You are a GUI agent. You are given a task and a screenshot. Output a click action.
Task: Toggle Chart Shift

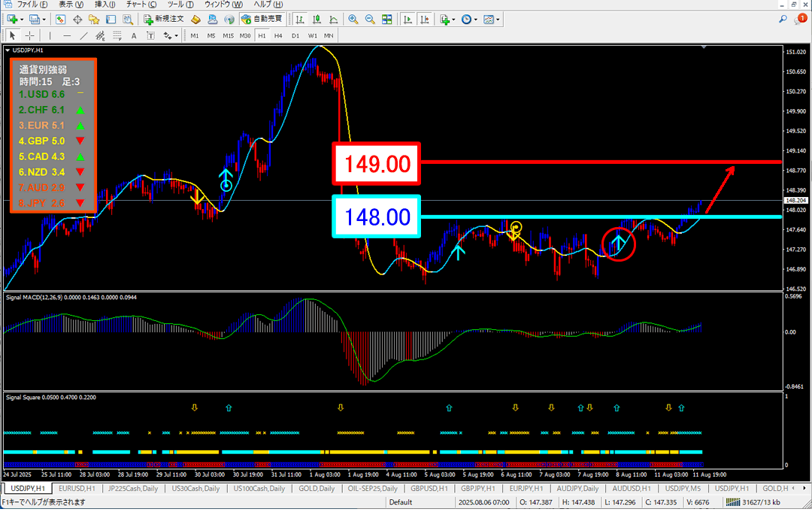click(425, 19)
